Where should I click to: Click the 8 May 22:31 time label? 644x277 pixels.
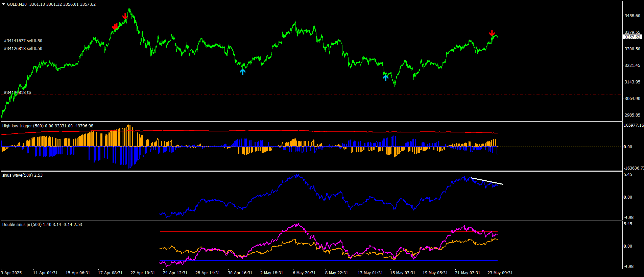tap(337, 273)
